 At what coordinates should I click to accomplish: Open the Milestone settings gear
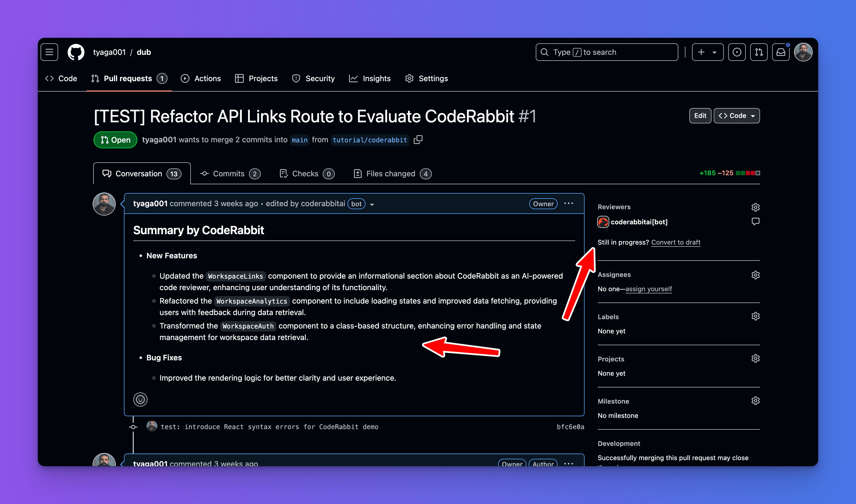[756, 401]
